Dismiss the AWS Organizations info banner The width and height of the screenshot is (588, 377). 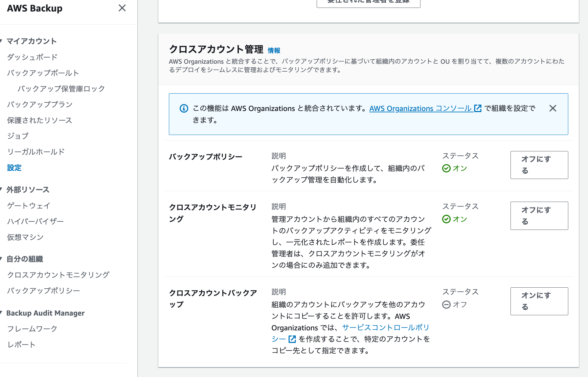click(553, 108)
